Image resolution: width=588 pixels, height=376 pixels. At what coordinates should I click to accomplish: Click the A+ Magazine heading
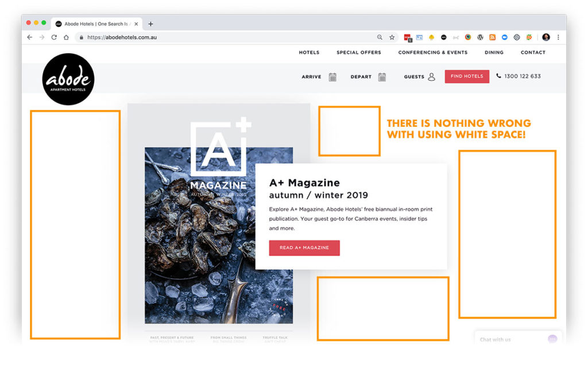pos(304,183)
